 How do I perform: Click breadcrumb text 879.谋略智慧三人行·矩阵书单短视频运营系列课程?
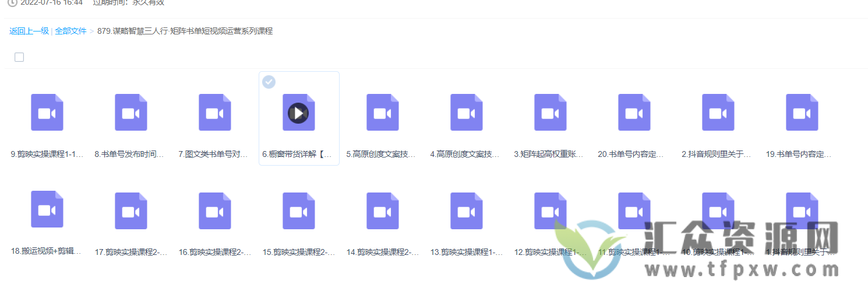[x=185, y=31]
